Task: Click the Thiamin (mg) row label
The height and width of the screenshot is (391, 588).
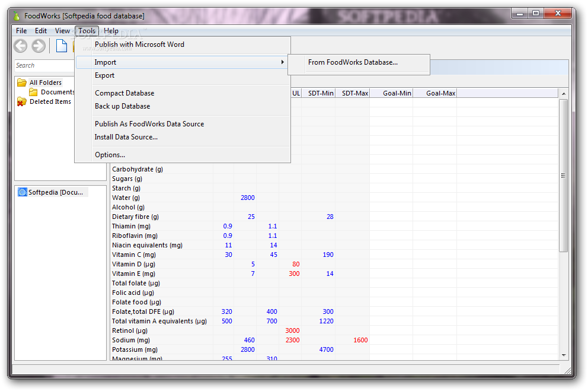Action: (131, 226)
